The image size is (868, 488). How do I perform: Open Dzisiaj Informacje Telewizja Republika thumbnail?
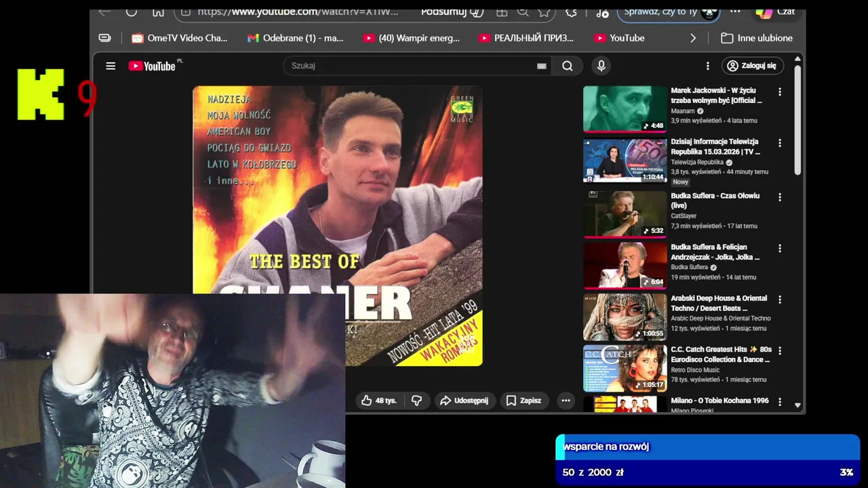(625, 161)
